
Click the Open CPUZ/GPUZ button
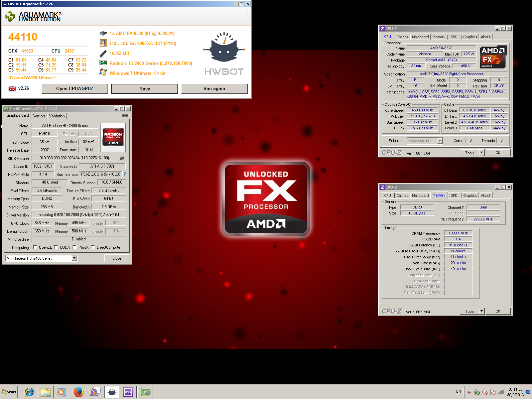(x=74, y=88)
